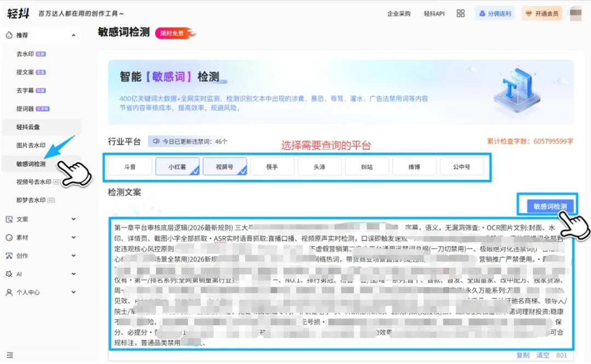Click the speaker icon beside 今日已更新违禁词
This screenshot has width=591, height=364.
point(156,142)
